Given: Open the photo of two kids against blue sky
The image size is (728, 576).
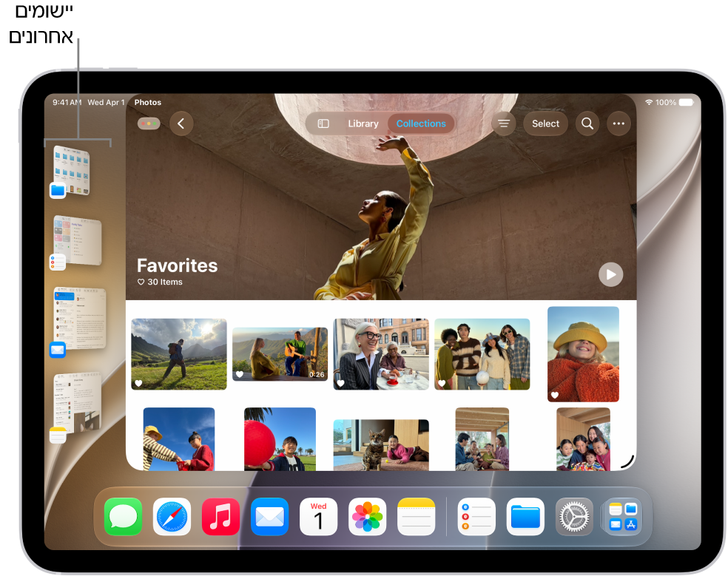Looking at the screenshot, I should pyautogui.click(x=179, y=439).
